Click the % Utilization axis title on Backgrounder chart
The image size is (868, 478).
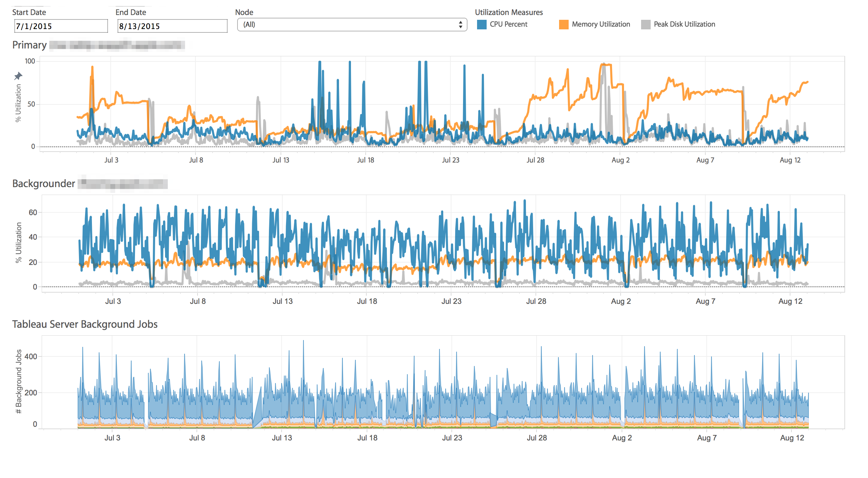click(x=18, y=242)
